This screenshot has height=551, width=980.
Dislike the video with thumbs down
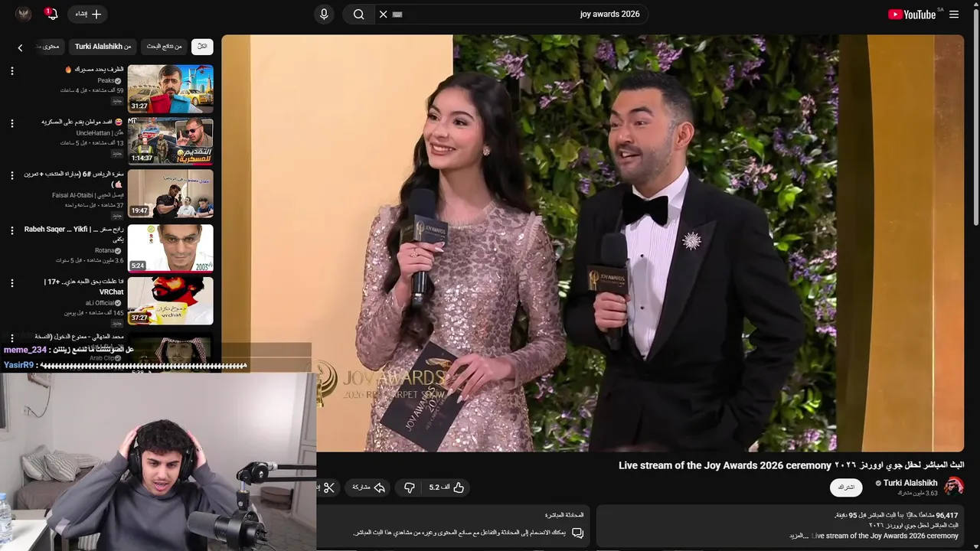point(410,487)
